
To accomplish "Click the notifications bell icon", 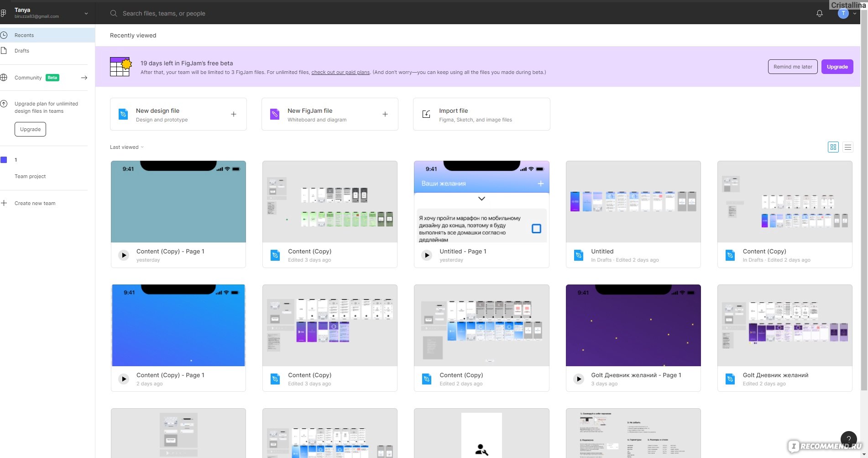I will 820,13.
